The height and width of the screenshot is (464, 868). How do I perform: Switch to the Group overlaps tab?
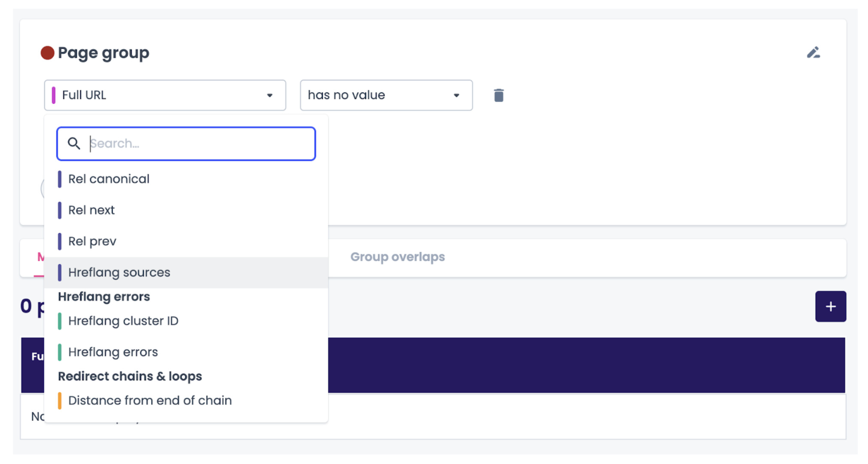click(x=398, y=257)
